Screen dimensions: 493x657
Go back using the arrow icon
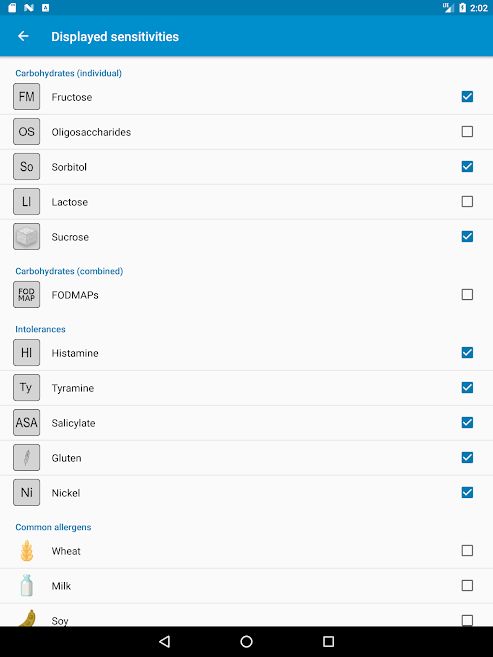(23, 36)
